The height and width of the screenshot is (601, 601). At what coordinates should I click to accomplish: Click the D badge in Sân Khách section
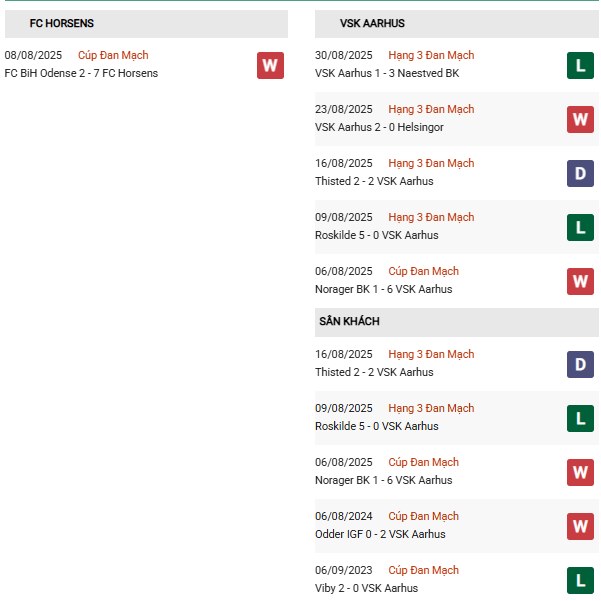point(580,364)
